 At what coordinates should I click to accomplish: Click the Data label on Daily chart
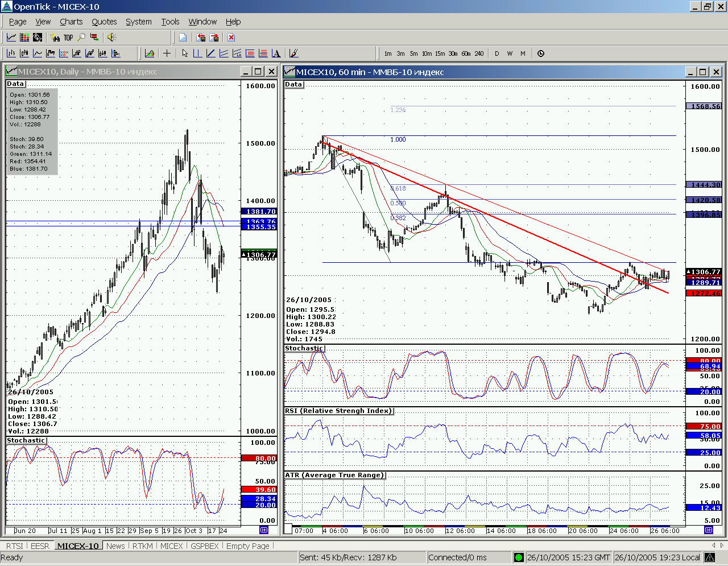[15, 84]
